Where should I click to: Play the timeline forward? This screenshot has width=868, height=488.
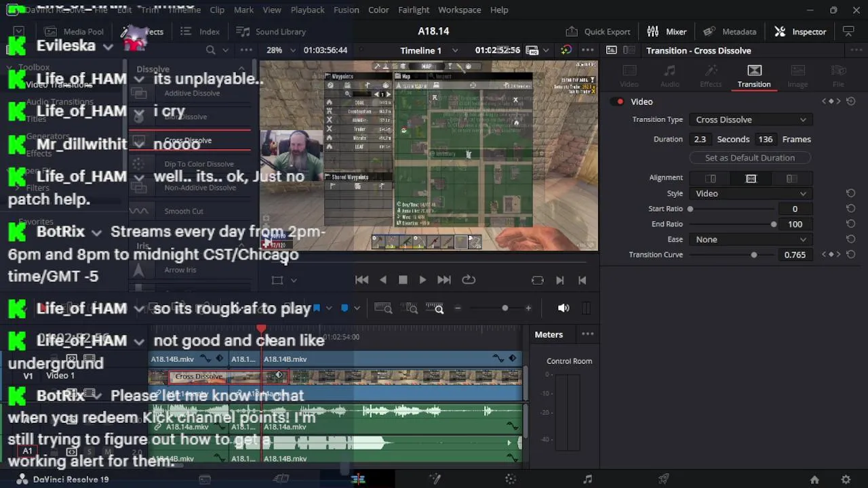[422, 279]
